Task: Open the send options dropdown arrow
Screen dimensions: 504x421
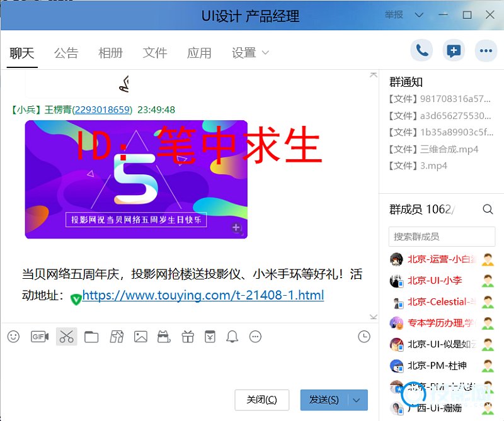Action: coord(357,400)
